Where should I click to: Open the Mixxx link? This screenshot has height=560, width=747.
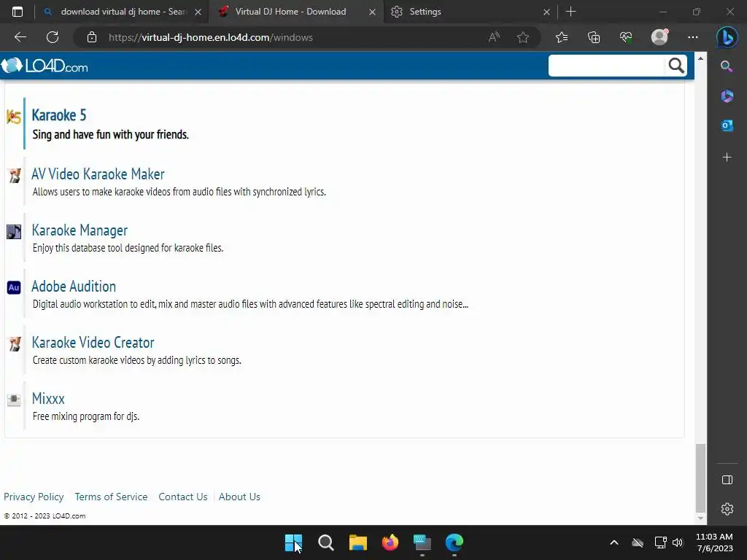tap(48, 399)
